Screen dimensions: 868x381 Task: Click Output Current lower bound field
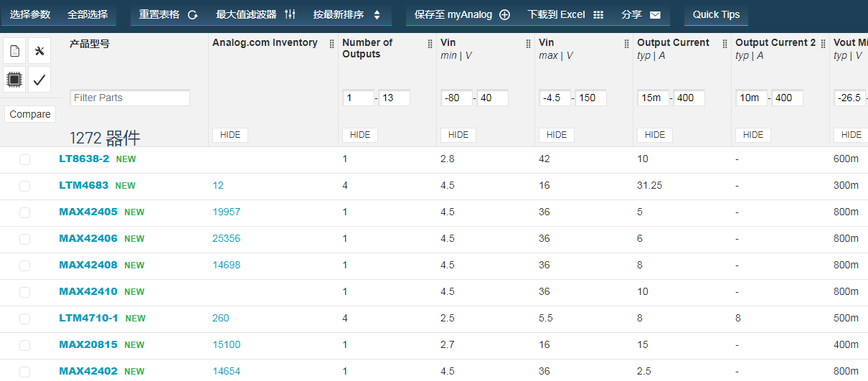[654, 98]
